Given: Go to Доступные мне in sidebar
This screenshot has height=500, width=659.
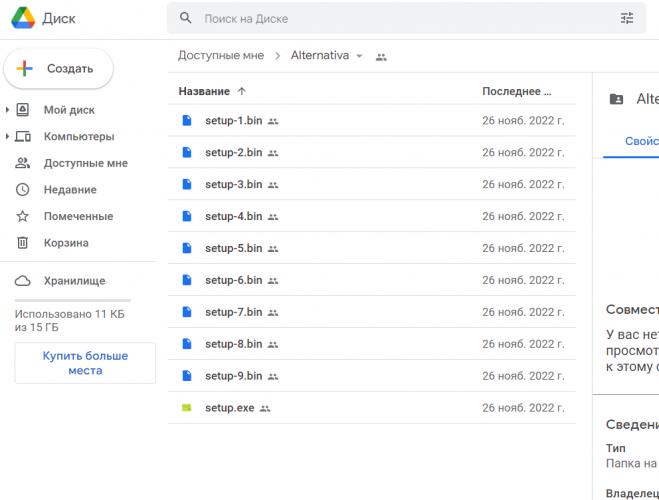Looking at the screenshot, I should click(x=85, y=163).
